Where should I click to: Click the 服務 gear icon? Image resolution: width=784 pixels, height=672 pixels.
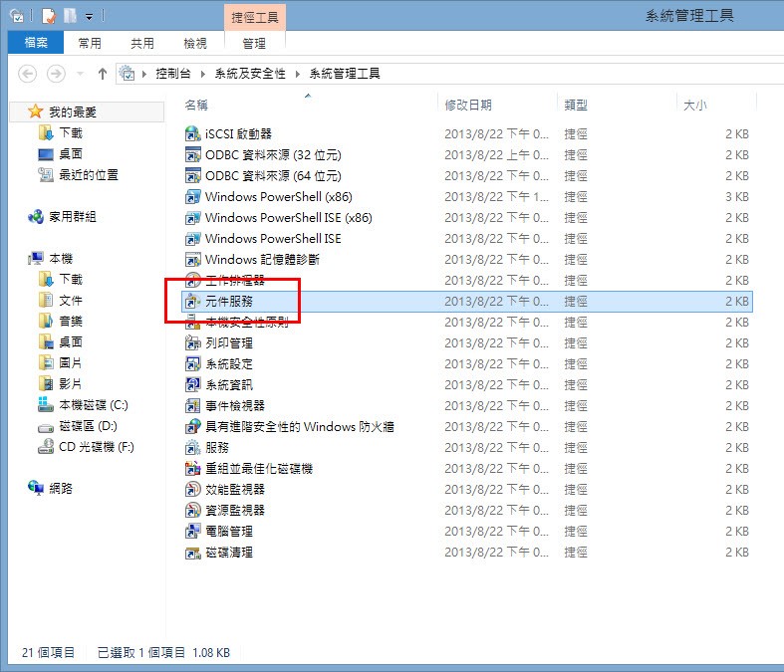[x=193, y=448]
